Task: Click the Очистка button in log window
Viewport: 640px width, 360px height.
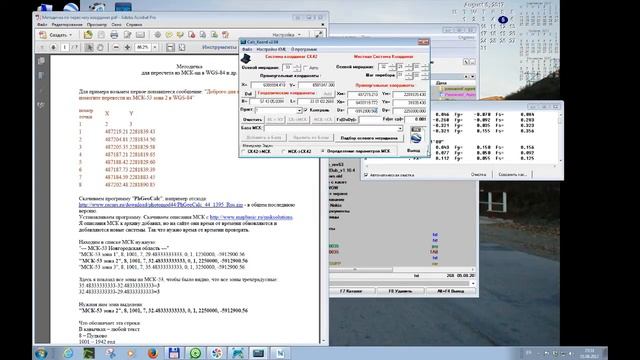Action: (478, 174)
